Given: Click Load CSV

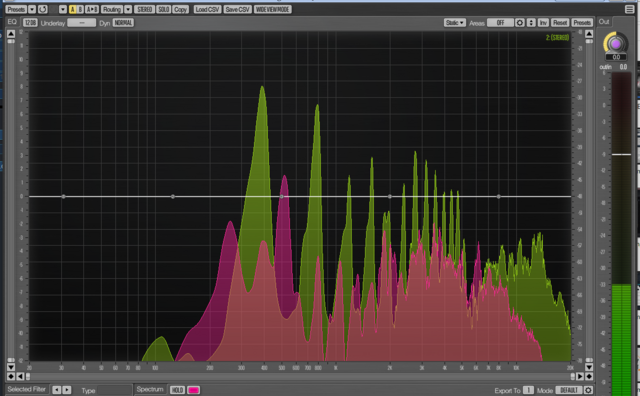Looking at the screenshot, I should tap(207, 9).
